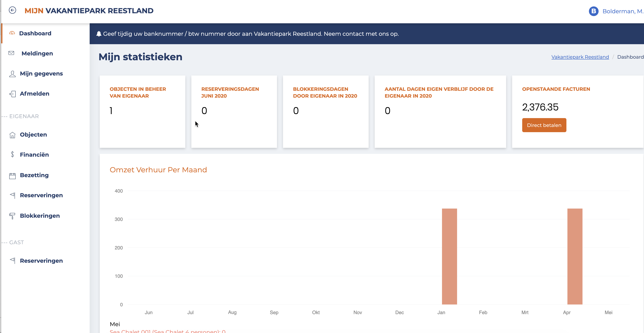The image size is (644, 333).
Task: Click the Dashboard gauge icon
Action: point(12,33)
